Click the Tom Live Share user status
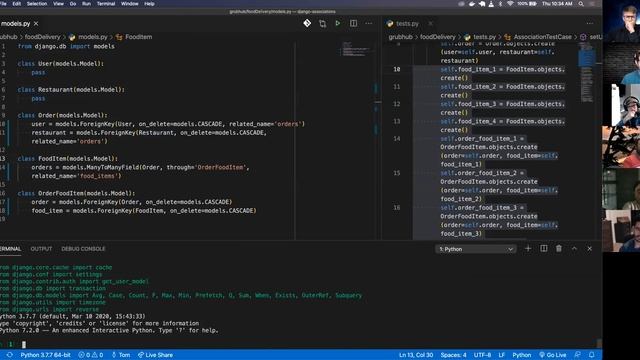This screenshot has width=640, height=360. pyautogui.click(x=121, y=355)
